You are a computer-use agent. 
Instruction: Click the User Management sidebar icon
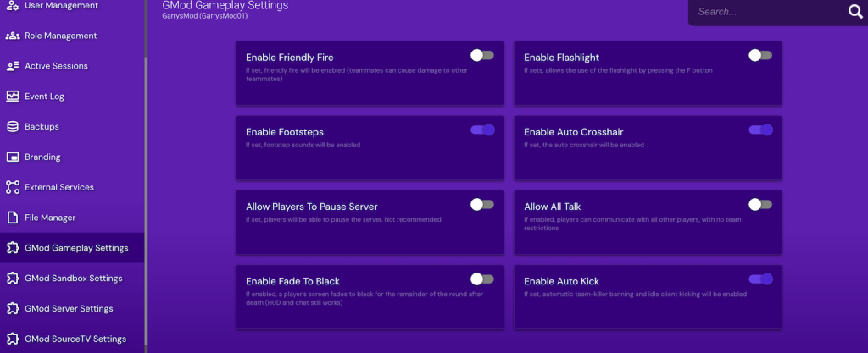[13, 6]
